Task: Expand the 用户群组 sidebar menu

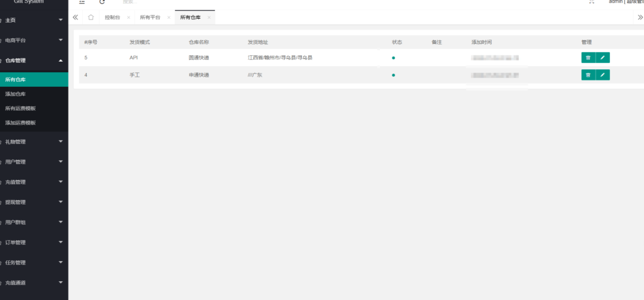Action: click(34, 223)
